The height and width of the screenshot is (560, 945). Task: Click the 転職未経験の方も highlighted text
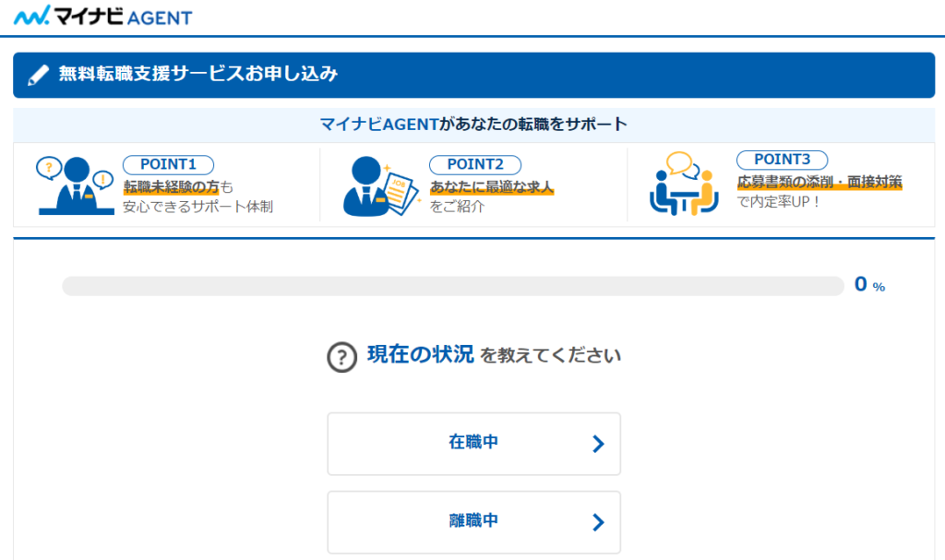tap(178, 187)
